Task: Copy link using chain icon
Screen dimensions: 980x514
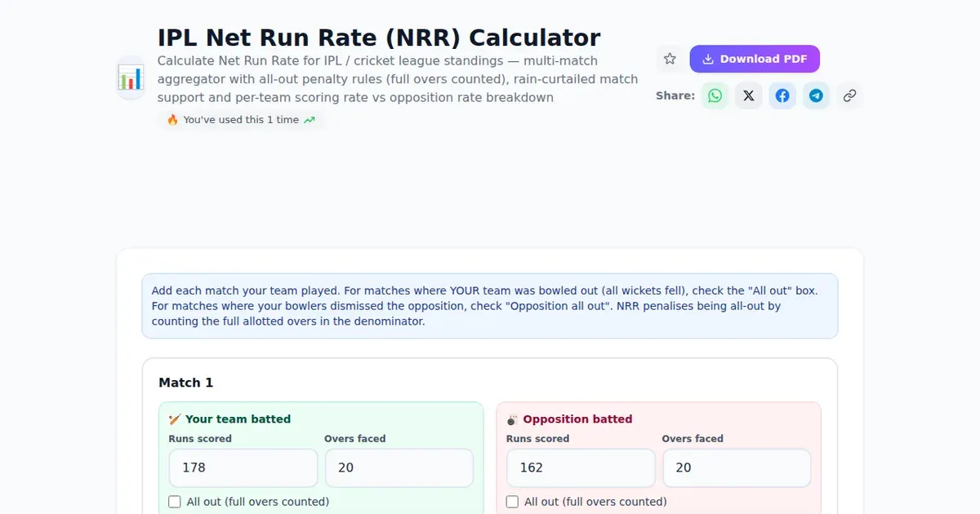Action: pos(849,95)
